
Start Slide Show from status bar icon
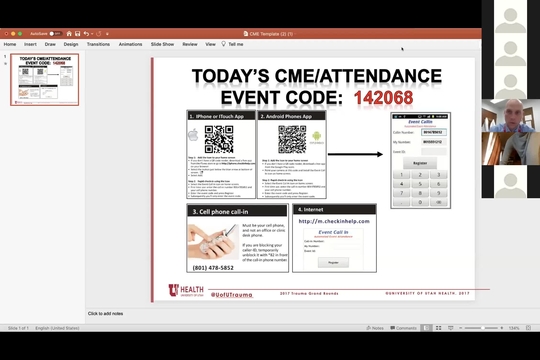[x=450, y=328]
